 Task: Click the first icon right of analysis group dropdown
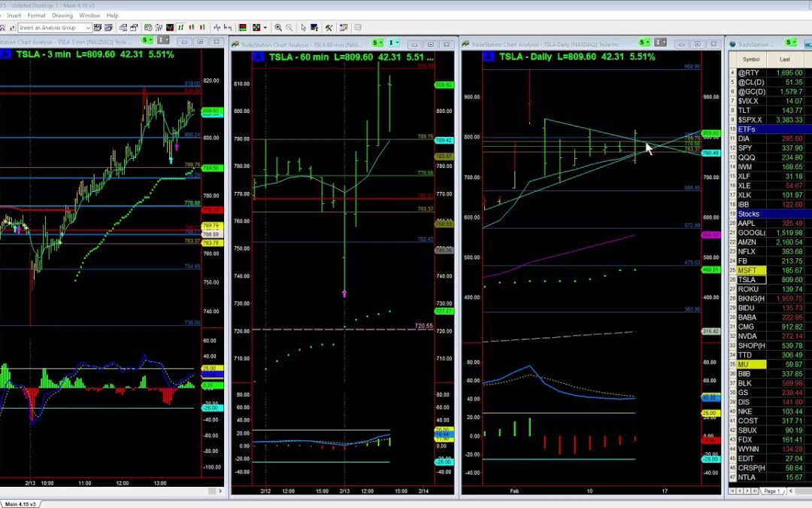(97, 28)
